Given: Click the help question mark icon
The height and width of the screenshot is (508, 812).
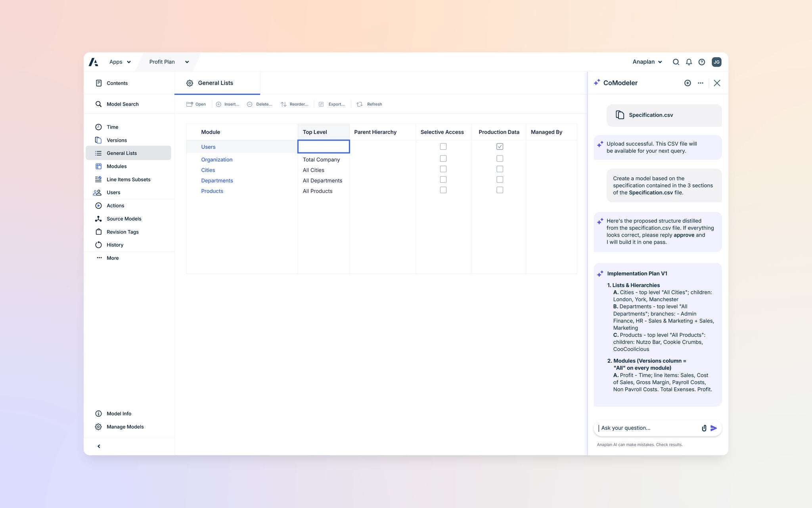Looking at the screenshot, I should coord(701,62).
